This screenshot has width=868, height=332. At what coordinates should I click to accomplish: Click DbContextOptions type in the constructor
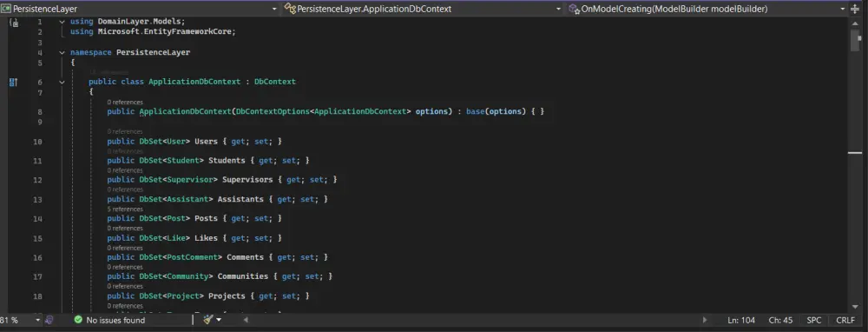click(x=273, y=111)
